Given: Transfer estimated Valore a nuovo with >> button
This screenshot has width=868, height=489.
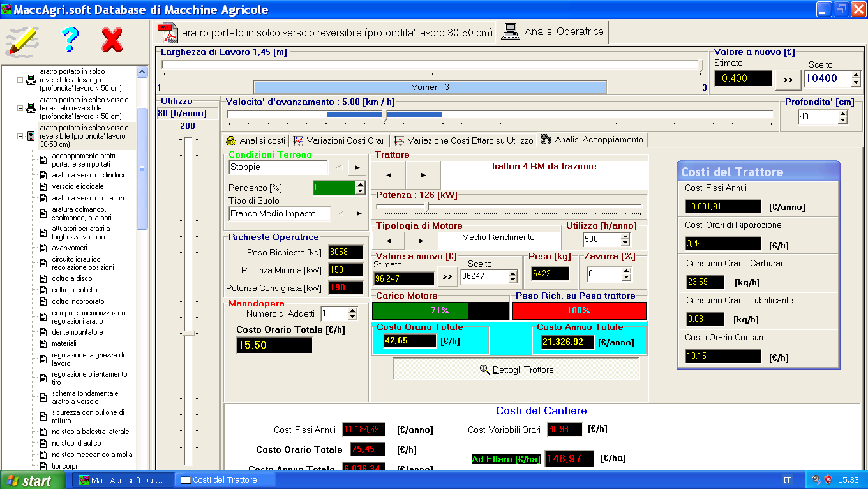Looking at the screenshot, I should 788,80.
